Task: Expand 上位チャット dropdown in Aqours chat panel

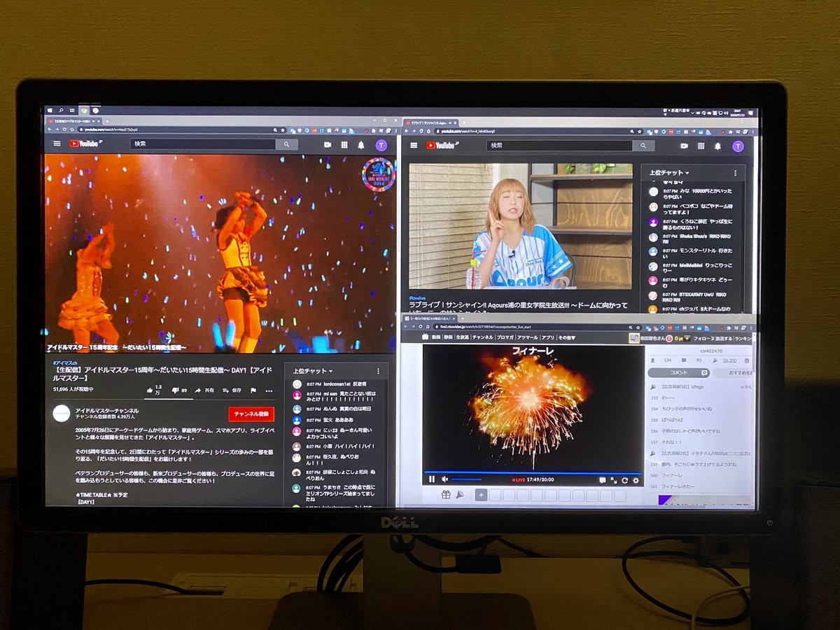Action: [x=669, y=173]
